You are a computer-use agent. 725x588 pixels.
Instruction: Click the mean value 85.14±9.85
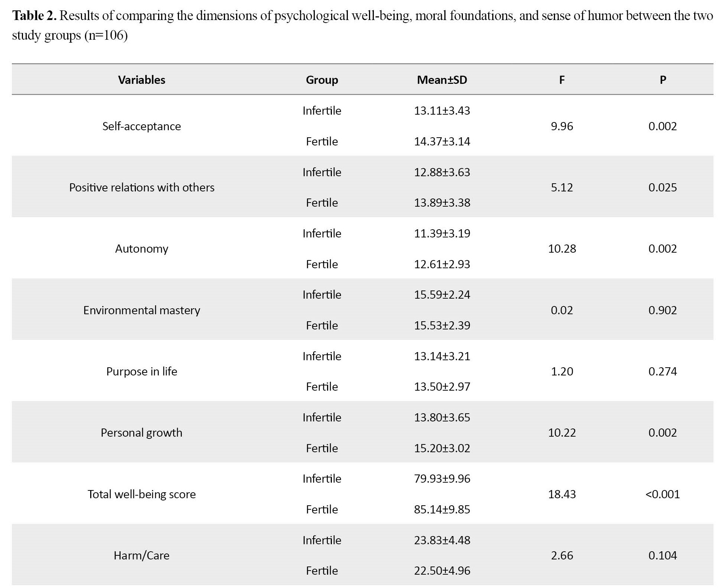click(x=442, y=509)
